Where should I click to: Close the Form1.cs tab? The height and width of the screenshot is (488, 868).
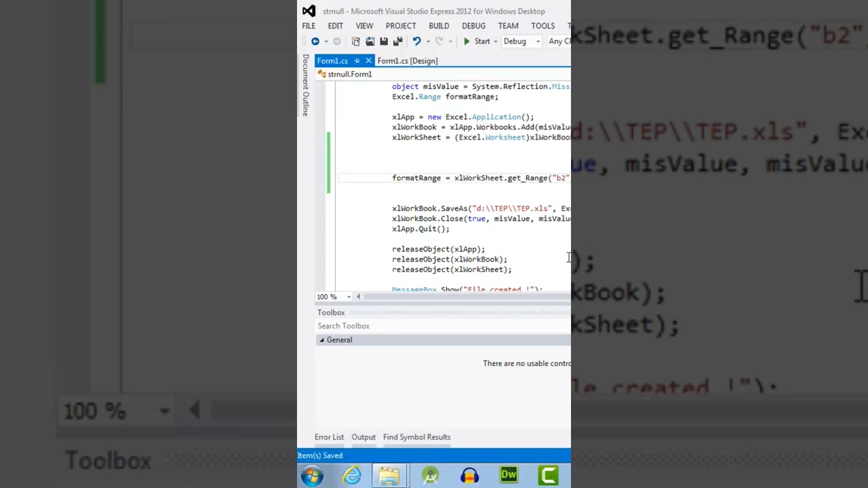click(x=368, y=61)
